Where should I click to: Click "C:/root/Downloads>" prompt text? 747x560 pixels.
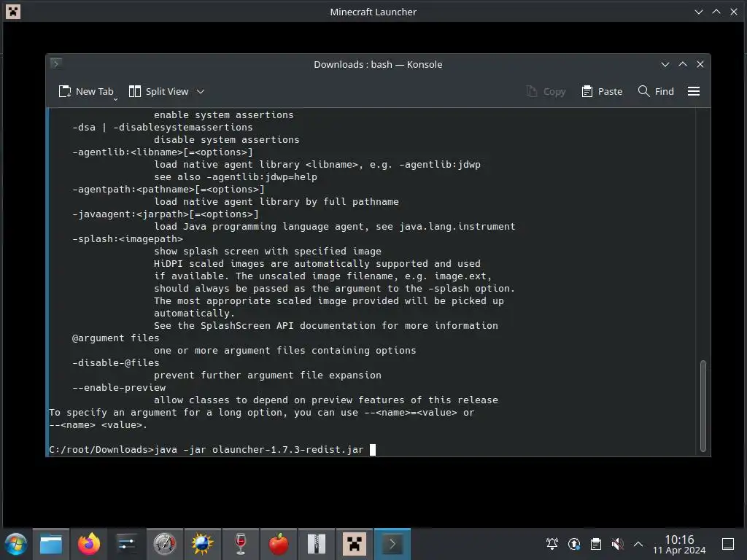(x=101, y=449)
